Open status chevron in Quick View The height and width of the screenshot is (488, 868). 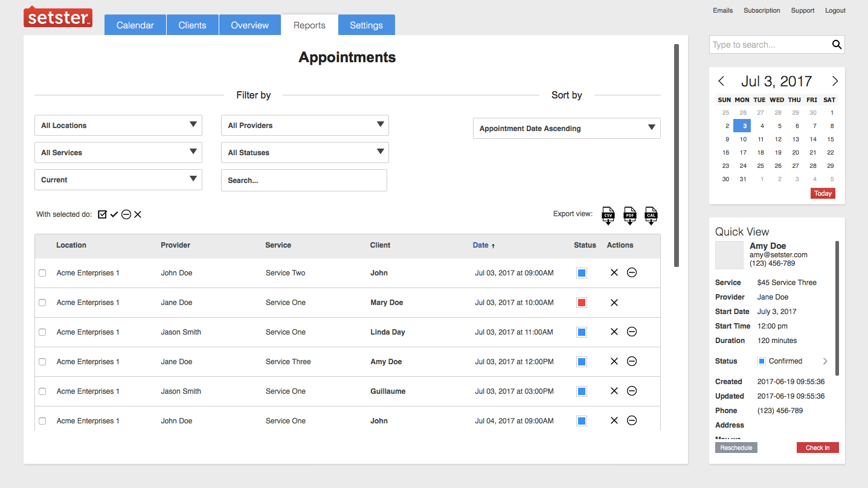[825, 361]
